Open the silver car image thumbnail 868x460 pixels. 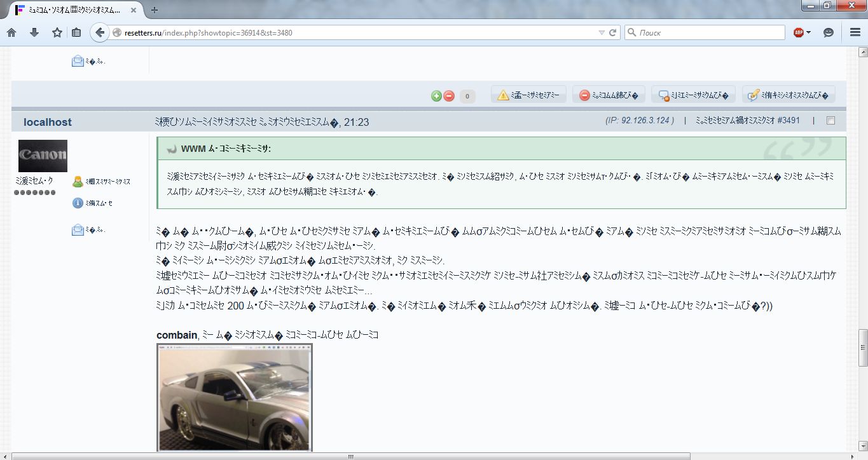[235, 397]
